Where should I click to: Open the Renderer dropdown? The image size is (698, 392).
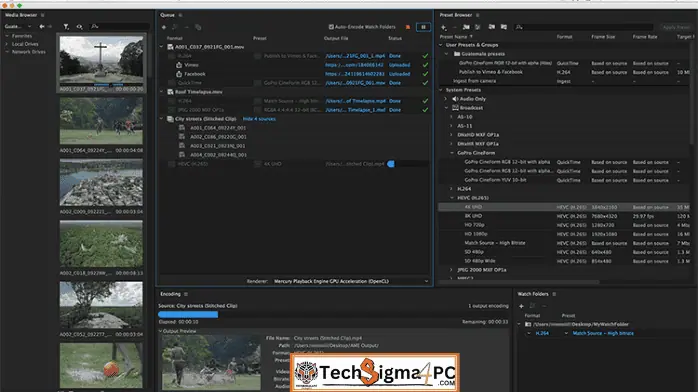pyautogui.click(x=350, y=281)
